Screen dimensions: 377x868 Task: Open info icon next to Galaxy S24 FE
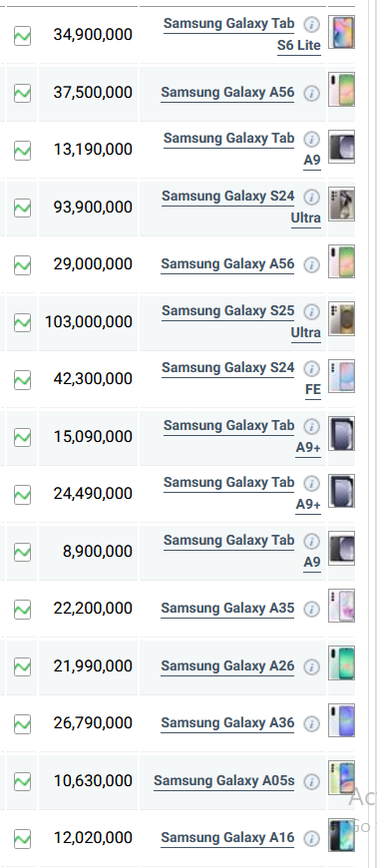click(x=312, y=369)
